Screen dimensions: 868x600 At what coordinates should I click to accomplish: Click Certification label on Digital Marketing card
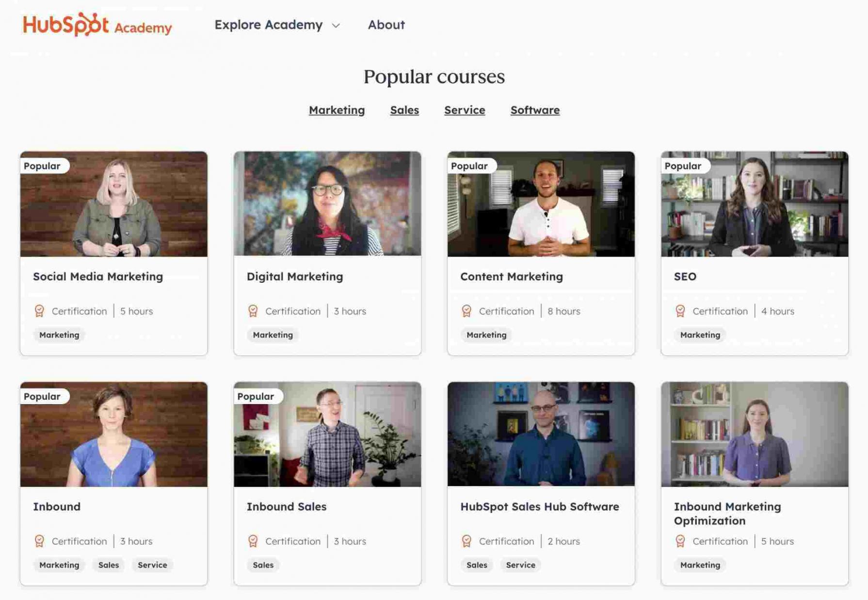tap(293, 311)
